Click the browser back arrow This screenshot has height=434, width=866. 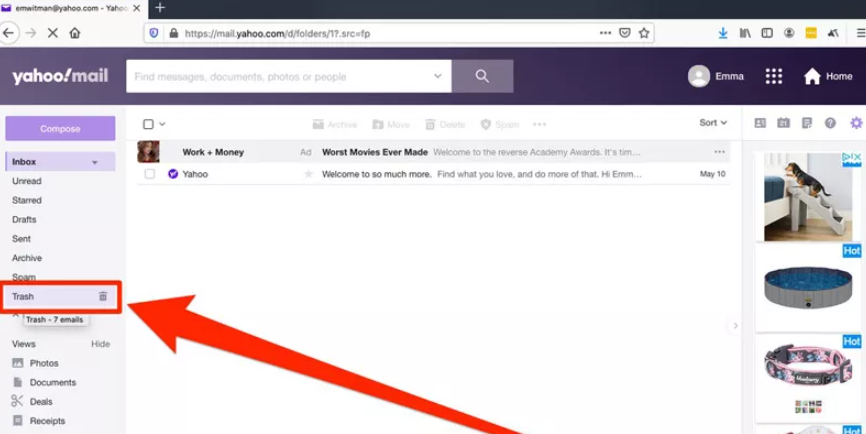coord(8,33)
